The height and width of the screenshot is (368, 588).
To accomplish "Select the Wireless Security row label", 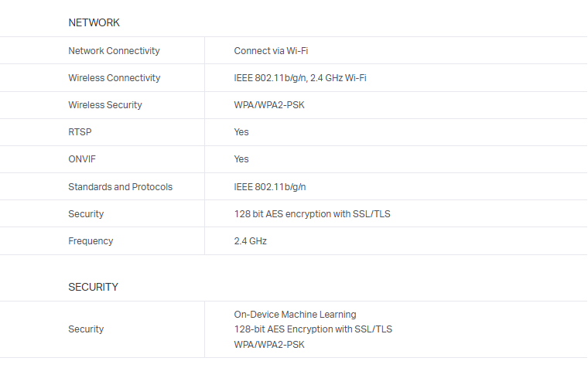I will 104,105.
